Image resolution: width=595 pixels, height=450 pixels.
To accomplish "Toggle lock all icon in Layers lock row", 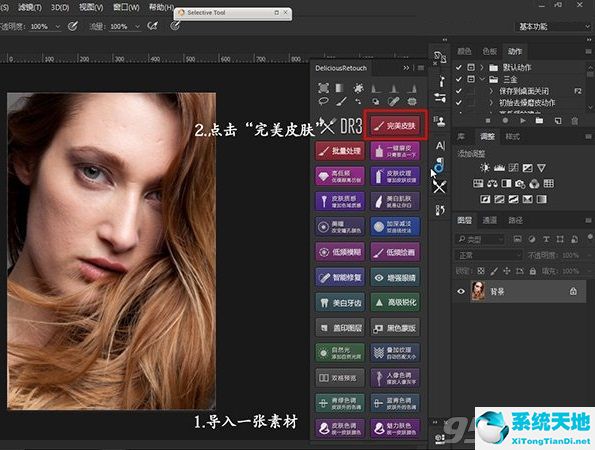I will pos(533,271).
